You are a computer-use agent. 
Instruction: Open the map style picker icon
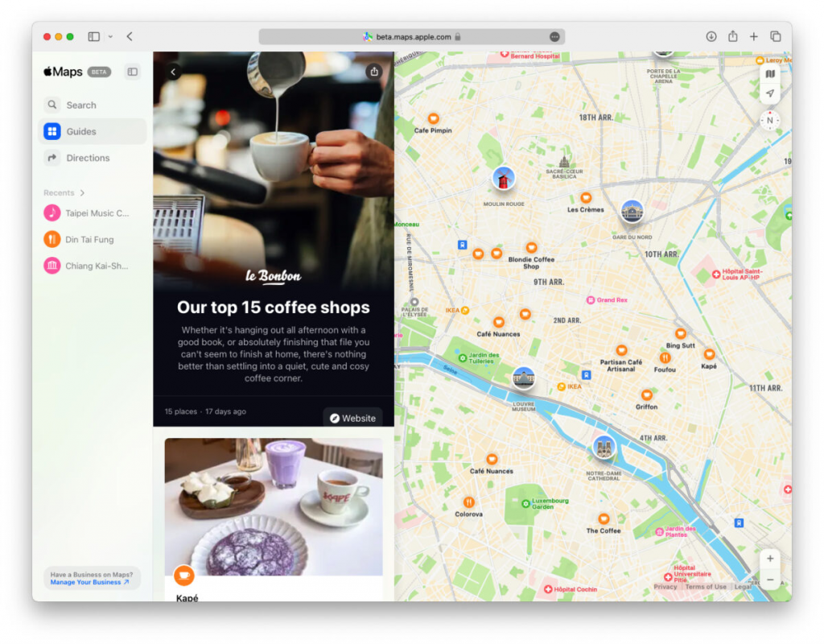770,73
